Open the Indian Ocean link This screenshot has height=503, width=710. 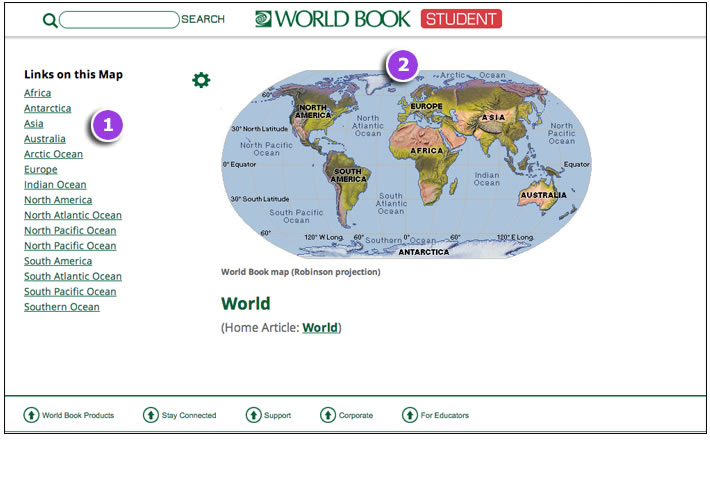[55, 185]
